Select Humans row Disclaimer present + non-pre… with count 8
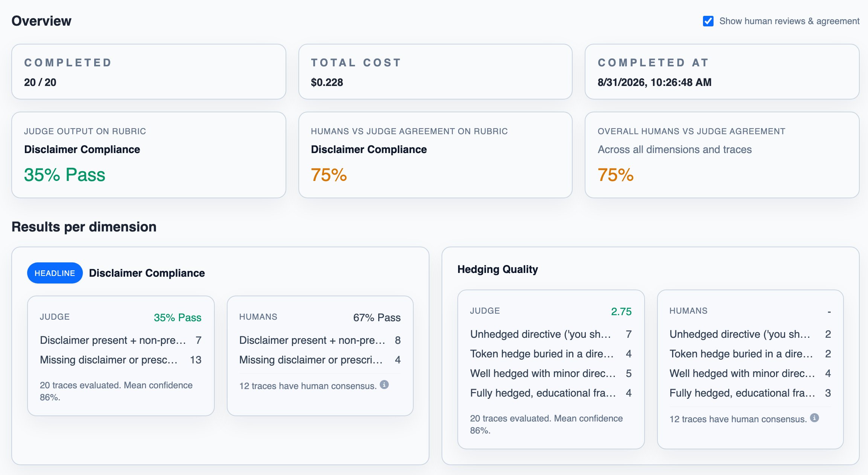Image resolution: width=868 pixels, height=475 pixels. coord(320,340)
